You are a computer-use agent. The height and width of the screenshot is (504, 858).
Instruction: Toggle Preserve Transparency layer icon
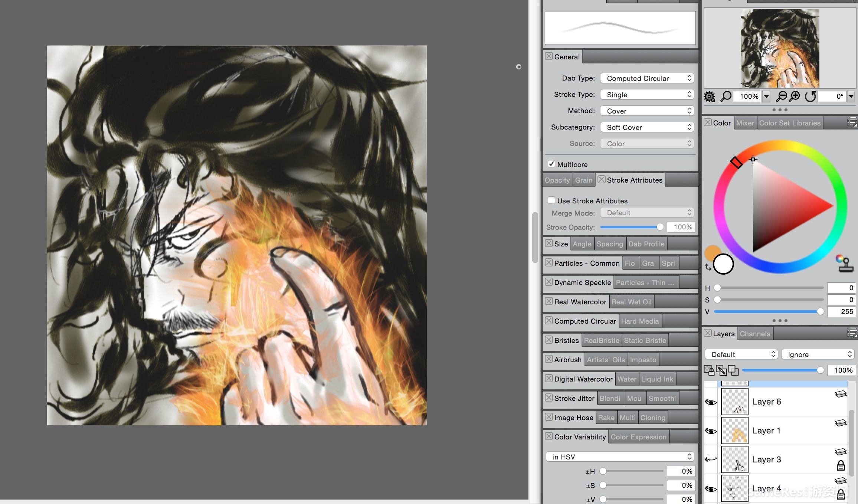coord(709,370)
